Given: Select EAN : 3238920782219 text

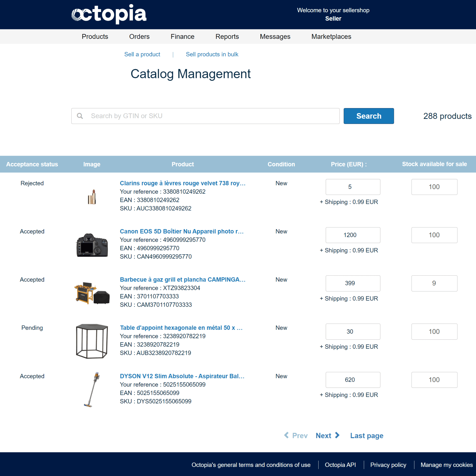Looking at the screenshot, I should [150, 344].
